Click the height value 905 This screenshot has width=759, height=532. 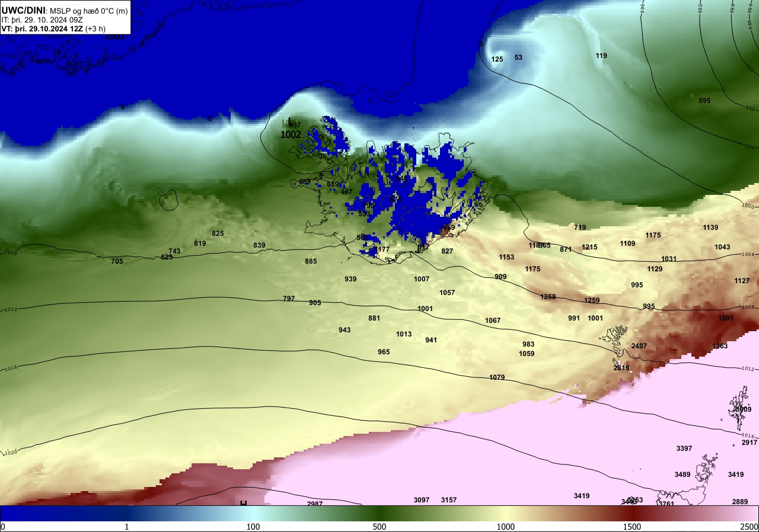click(x=315, y=303)
